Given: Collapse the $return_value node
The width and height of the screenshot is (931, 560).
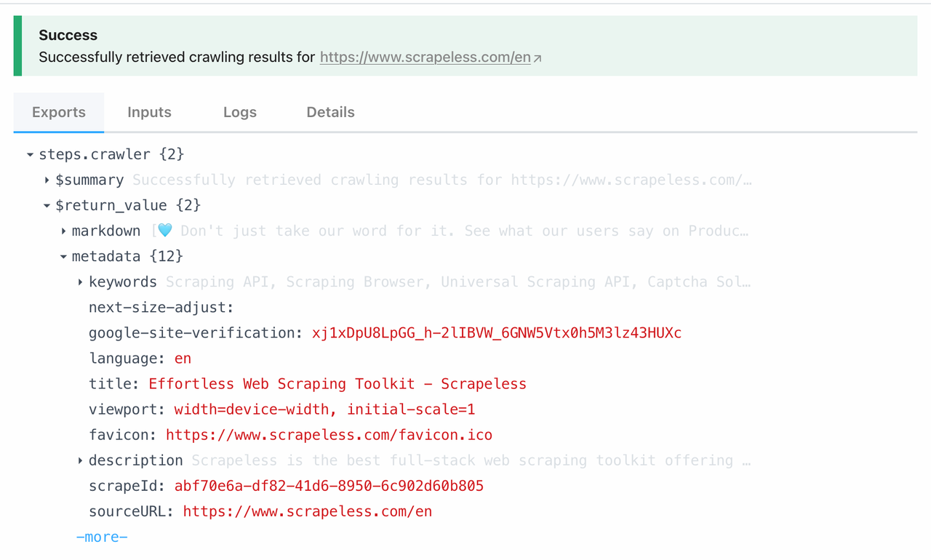Looking at the screenshot, I should pyautogui.click(x=47, y=206).
